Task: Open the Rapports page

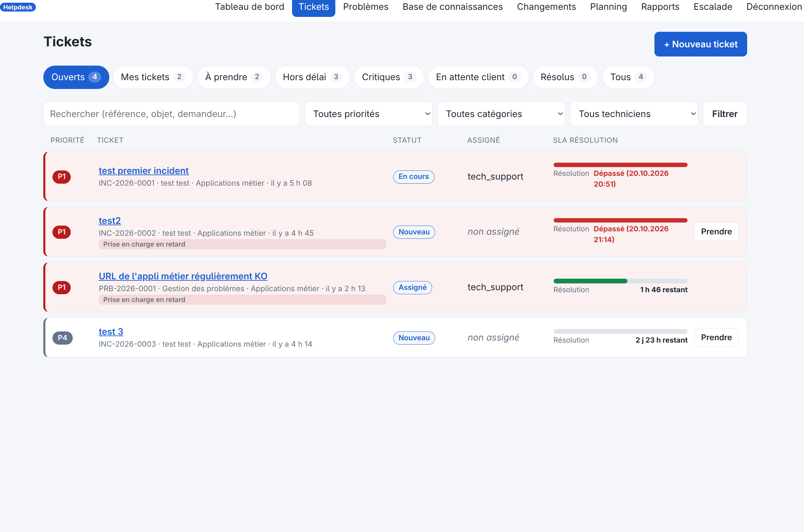Action: pyautogui.click(x=660, y=7)
